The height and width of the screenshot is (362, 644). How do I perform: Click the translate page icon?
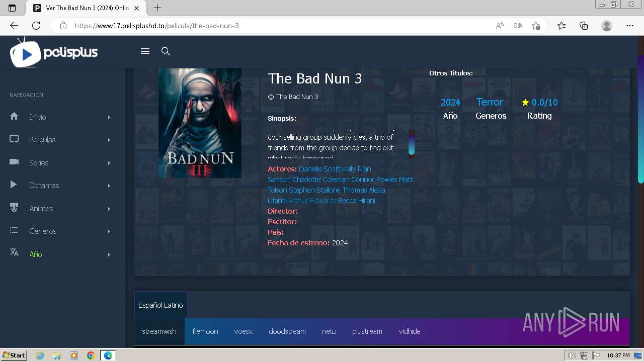(x=518, y=26)
